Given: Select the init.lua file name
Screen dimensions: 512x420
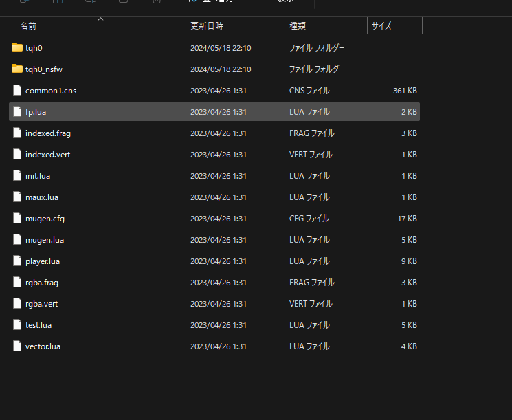Looking at the screenshot, I should pos(38,176).
